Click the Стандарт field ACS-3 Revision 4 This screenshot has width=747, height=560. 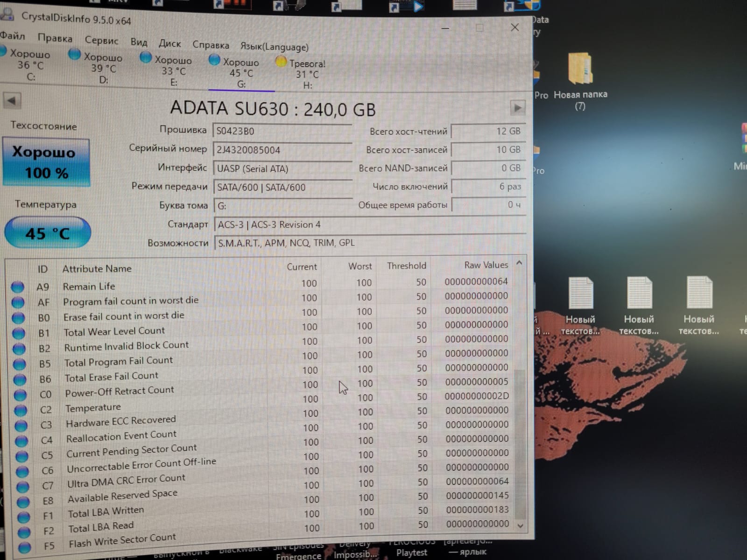pyautogui.click(x=370, y=224)
